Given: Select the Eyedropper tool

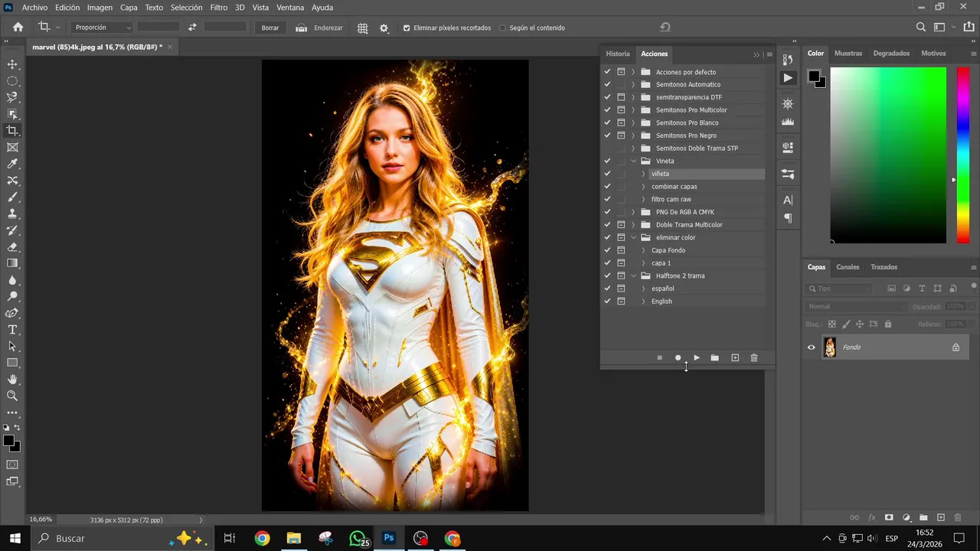Looking at the screenshot, I should click(x=12, y=164).
